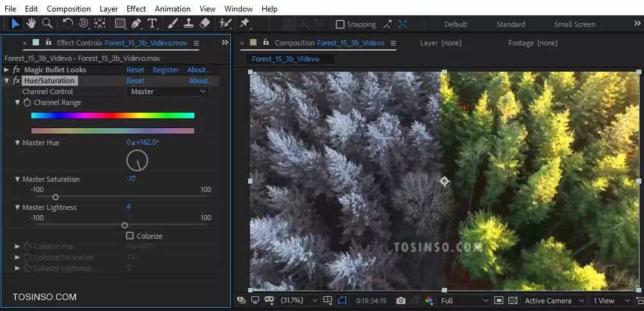Viewport: 644px width, 311px height.
Task: Click Always Preview This View icon
Action: point(241,300)
